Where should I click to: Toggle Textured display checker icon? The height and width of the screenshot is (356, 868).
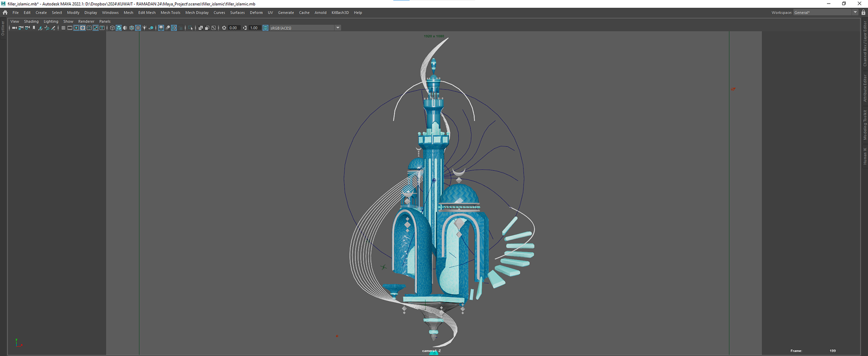(138, 28)
